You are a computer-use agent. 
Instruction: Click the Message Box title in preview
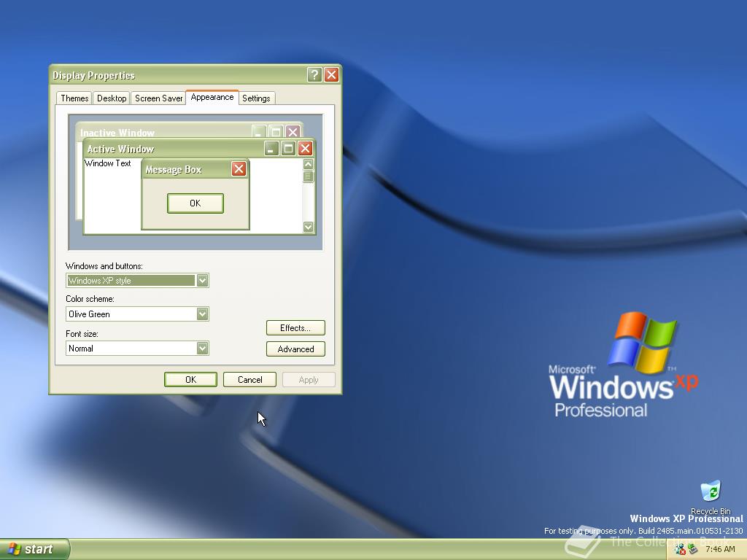click(174, 169)
